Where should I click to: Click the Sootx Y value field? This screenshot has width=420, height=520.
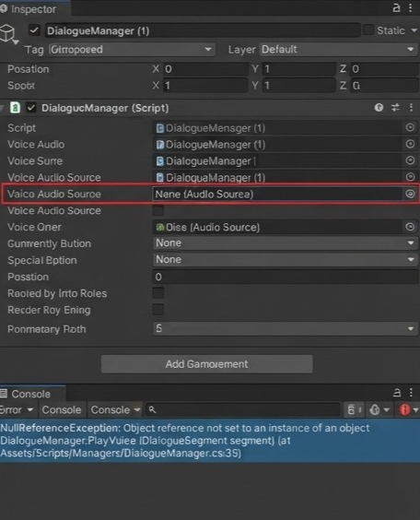(299, 86)
